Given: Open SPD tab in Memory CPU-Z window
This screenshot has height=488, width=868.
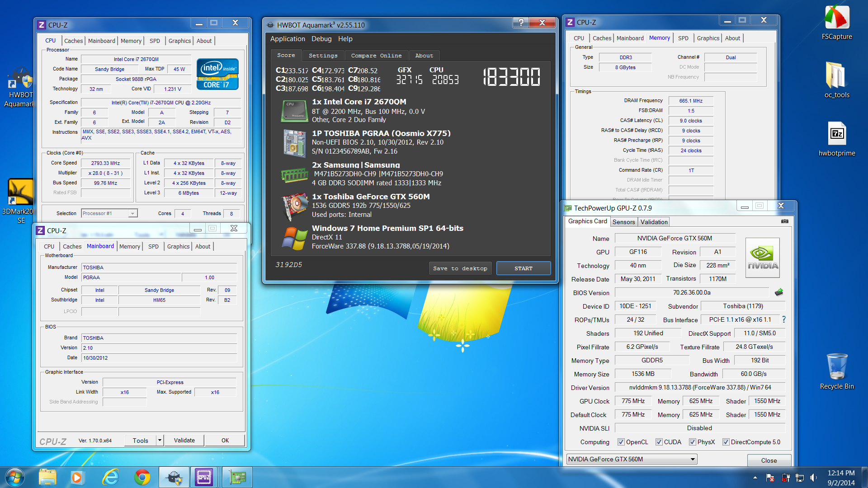Looking at the screenshot, I should (x=683, y=38).
